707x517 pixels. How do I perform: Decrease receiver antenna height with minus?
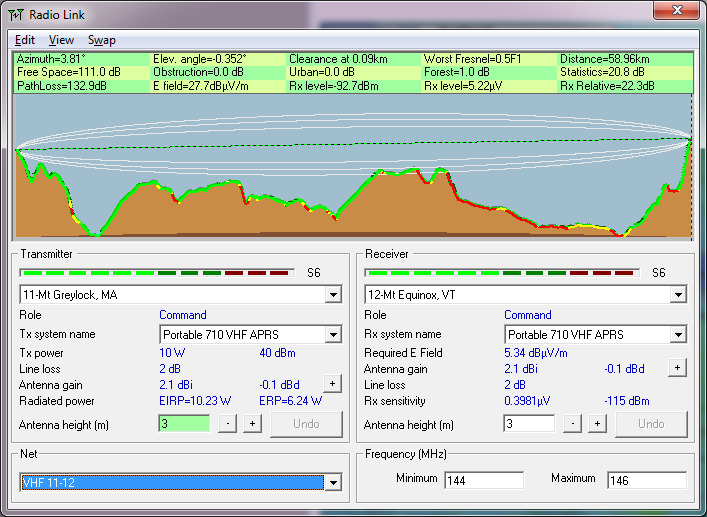(573, 424)
